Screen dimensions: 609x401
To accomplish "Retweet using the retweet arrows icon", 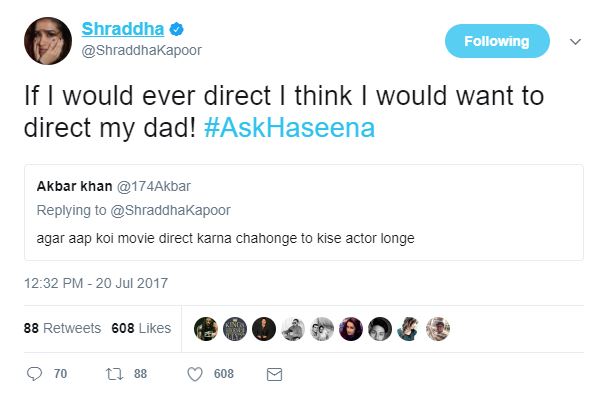I will (114, 374).
